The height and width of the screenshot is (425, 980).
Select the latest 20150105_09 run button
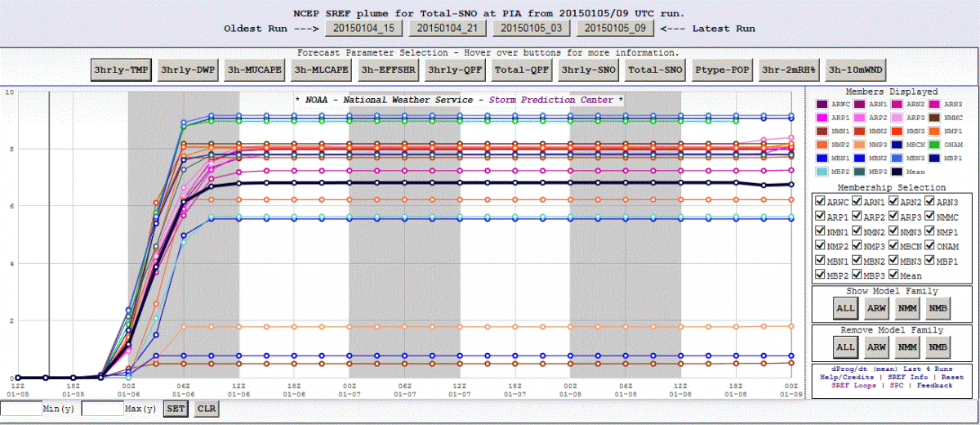point(616,28)
